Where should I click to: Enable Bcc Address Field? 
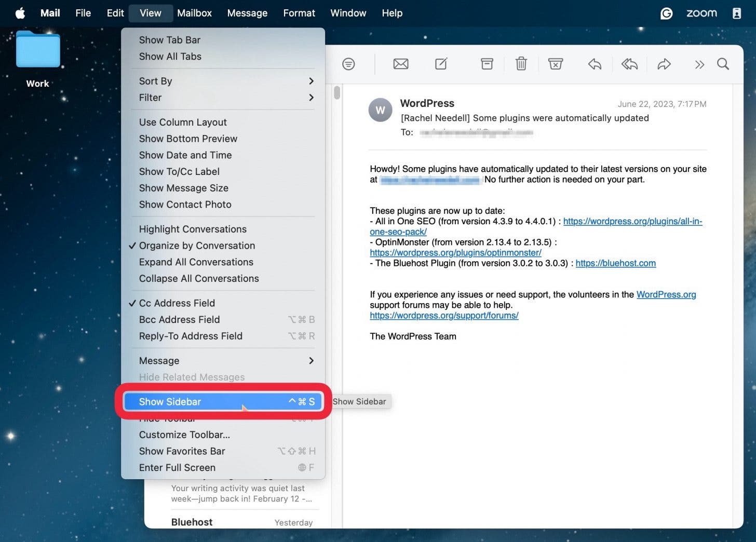tap(223, 320)
